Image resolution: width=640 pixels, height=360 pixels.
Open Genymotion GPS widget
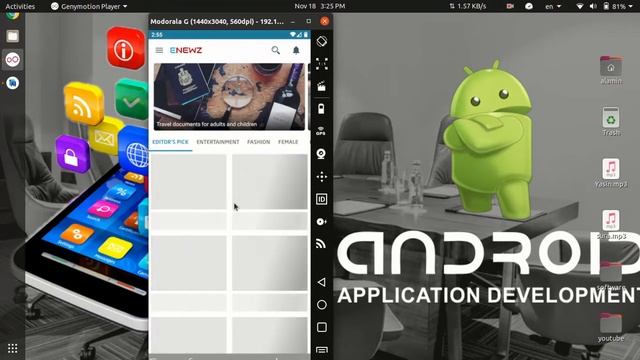tap(321, 131)
